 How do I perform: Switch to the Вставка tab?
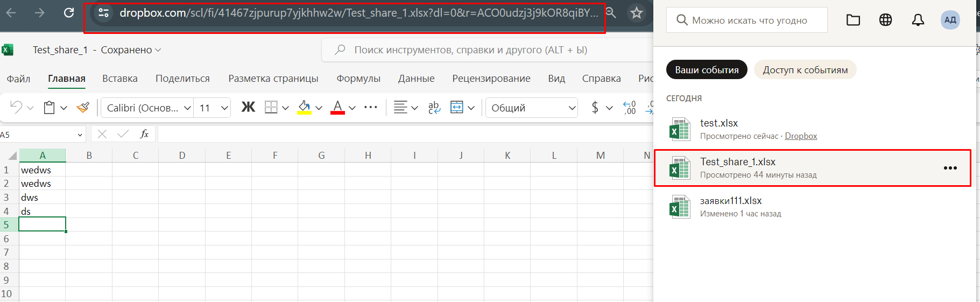[x=120, y=79]
